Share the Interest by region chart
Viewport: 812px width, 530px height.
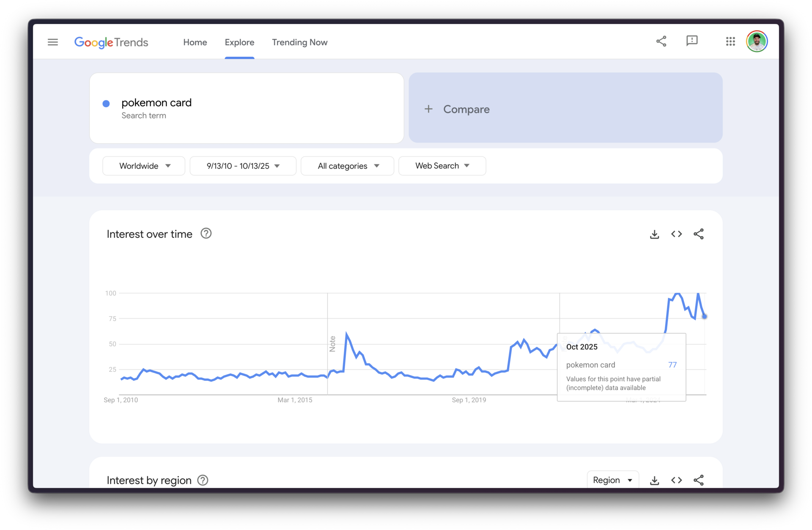click(698, 480)
